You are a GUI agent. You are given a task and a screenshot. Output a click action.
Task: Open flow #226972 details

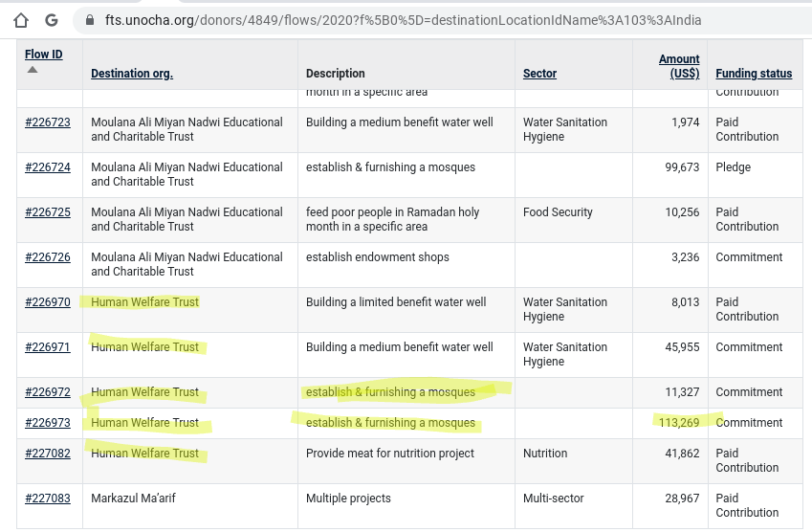[48, 392]
